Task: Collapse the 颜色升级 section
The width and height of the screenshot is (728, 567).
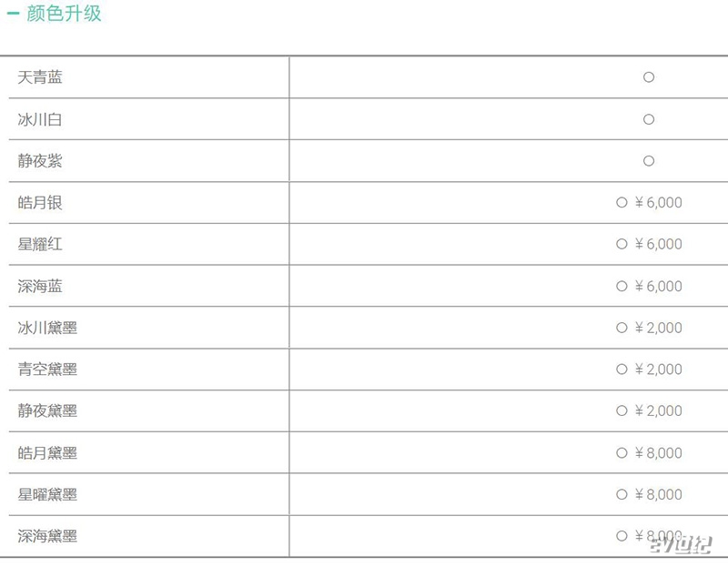Action: [13, 14]
